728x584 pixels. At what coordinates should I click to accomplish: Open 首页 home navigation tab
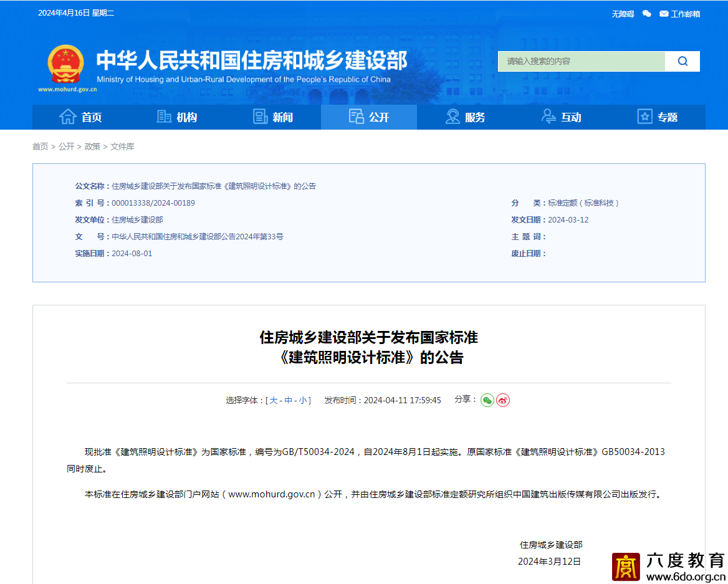point(80,117)
